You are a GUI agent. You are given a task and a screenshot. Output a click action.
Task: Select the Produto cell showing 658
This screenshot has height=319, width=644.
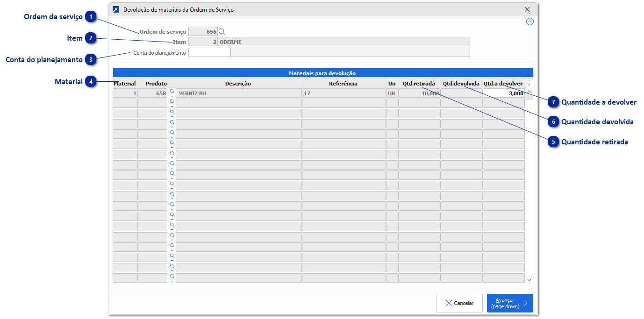(152, 93)
